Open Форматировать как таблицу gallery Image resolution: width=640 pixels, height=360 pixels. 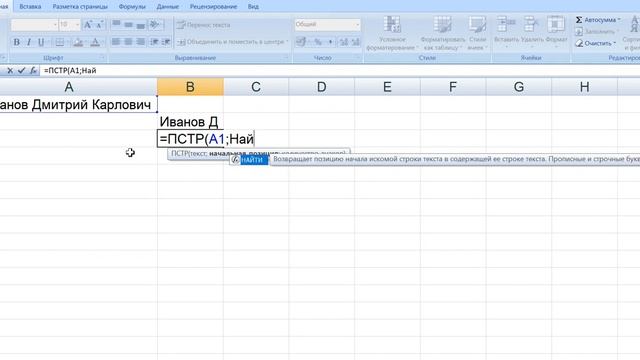pyautogui.click(x=443, y=33)
